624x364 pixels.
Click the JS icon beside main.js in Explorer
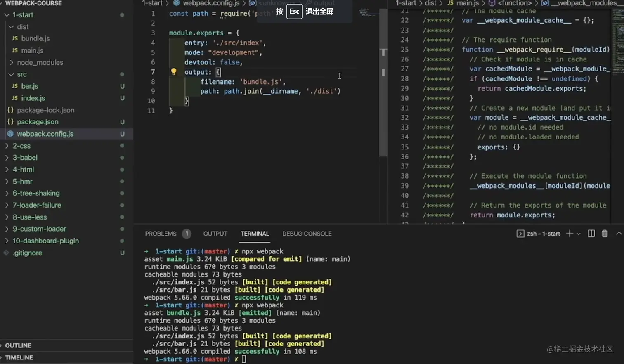[15, 50]
